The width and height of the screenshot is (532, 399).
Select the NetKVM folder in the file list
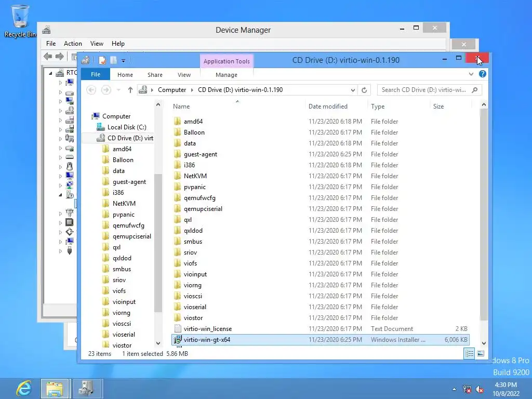click(x=195, y=176)
